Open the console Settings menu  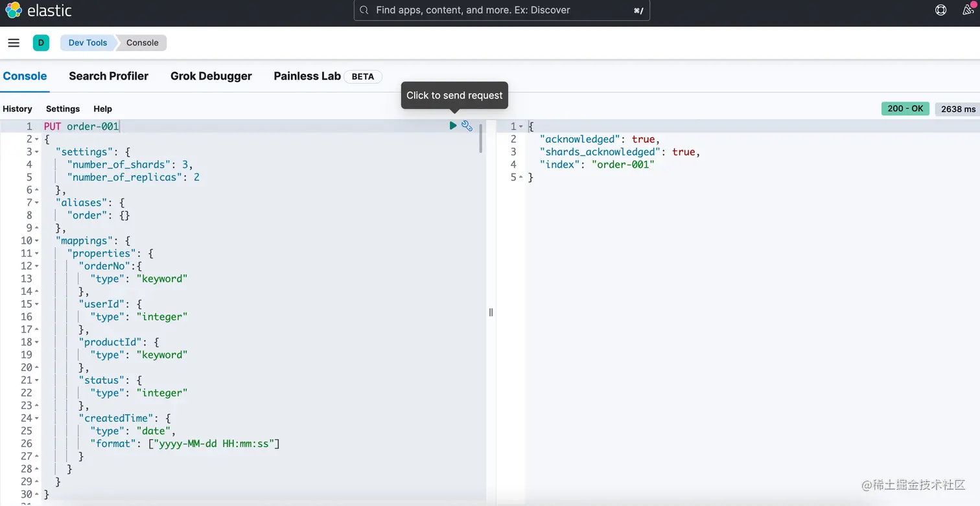click(63, 109)
